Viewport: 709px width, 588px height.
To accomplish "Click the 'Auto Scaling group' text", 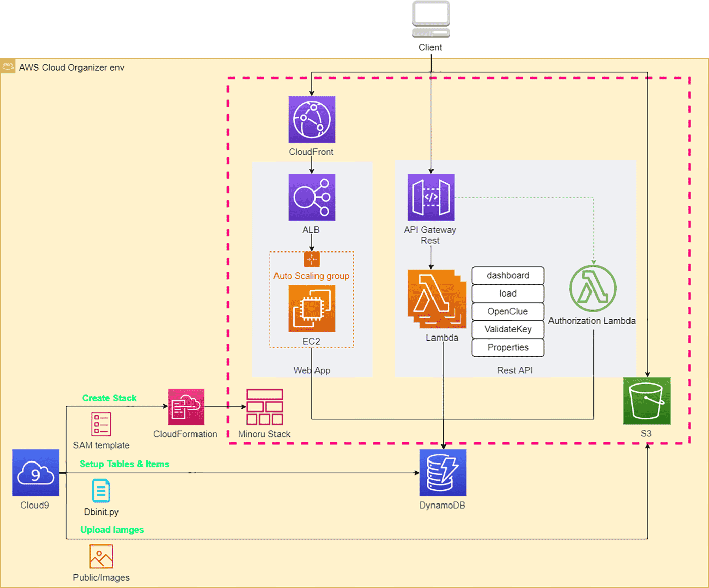I will click(x=311, y=276).
